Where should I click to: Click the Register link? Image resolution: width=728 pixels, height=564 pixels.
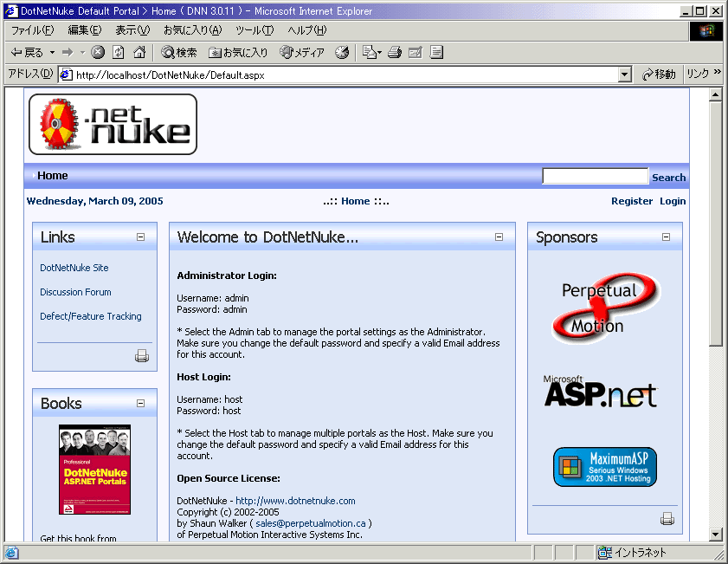click(632, 201)
